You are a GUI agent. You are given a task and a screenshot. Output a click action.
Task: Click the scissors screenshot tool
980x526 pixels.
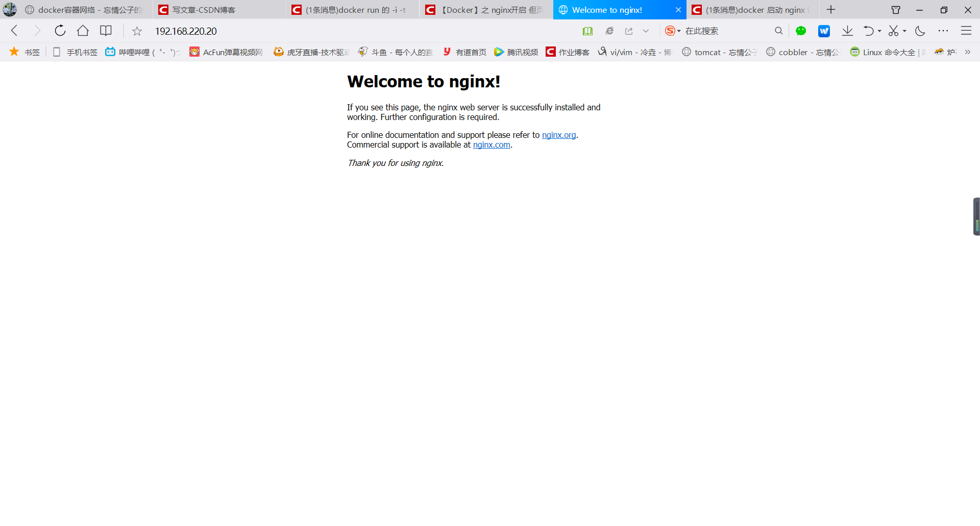(x=893, y=31)
